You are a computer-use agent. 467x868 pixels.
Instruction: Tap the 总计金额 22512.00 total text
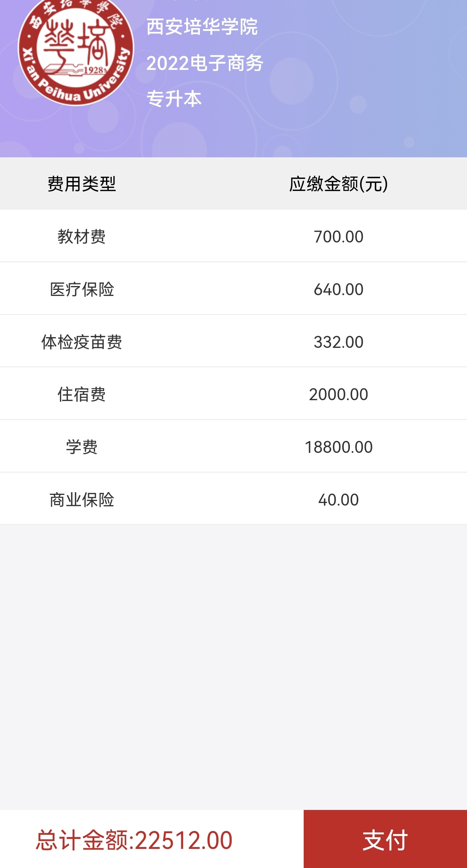pos(134,840)
